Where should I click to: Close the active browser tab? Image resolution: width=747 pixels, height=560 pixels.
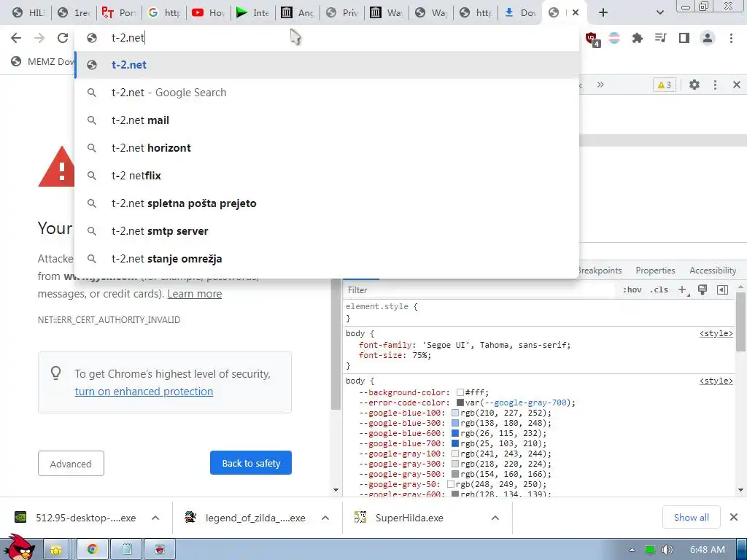coord(576,12)
